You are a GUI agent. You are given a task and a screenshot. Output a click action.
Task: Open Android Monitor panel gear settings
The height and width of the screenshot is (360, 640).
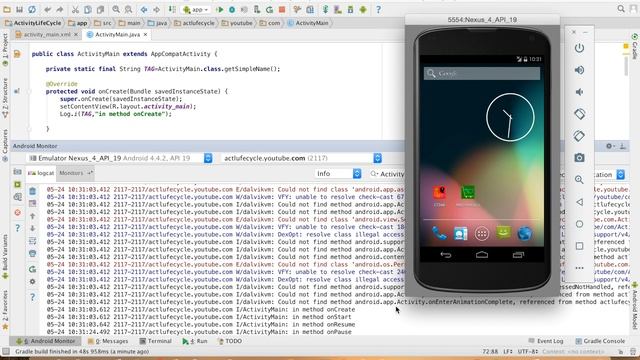(609, 146)
